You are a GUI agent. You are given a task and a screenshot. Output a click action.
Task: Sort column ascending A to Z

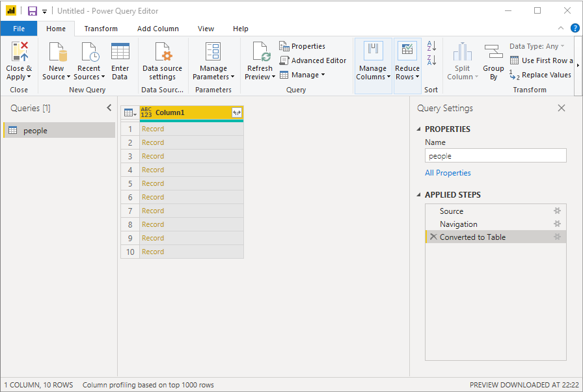[431, 46]
